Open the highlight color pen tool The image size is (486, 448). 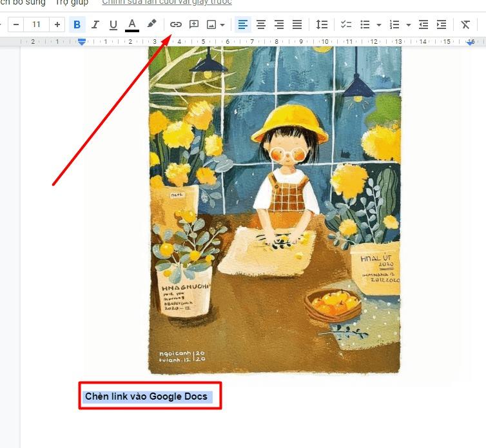point(151,24)
